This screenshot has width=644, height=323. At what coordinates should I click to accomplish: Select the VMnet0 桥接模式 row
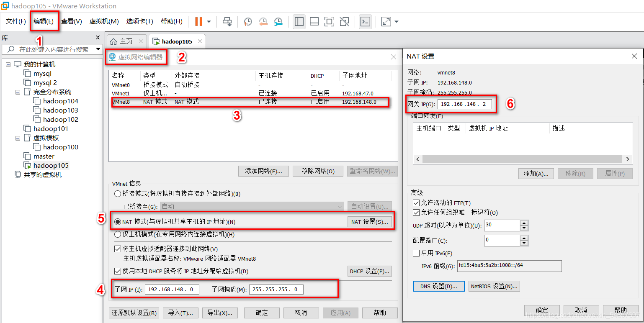click(x=250, y=85)
